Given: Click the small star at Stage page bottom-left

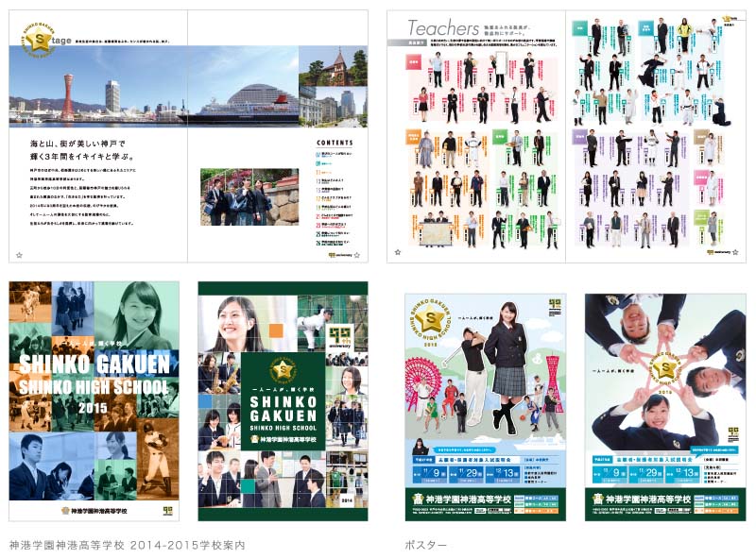Looking at the screenshot, I should (x=19, y=255).
